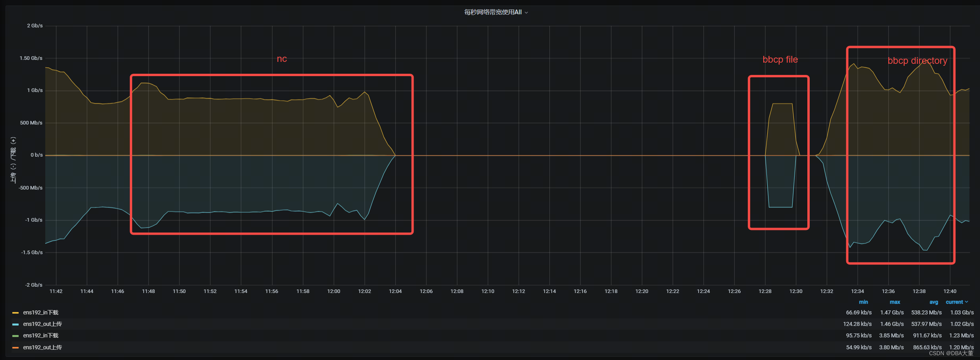Click the min value 54.99 kb/s
The height and width of the screenshot is (360, 980).
pos(859,348)
